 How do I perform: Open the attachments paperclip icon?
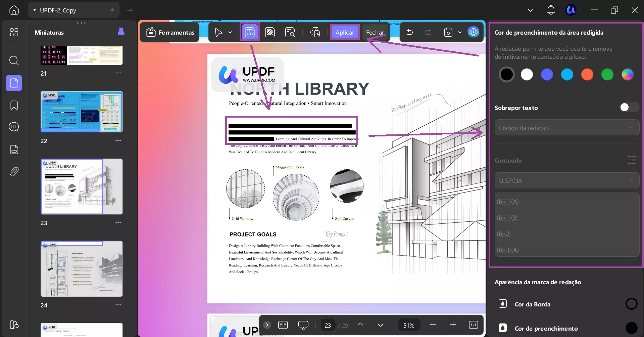pyautogui.click(x=14, y=172)
